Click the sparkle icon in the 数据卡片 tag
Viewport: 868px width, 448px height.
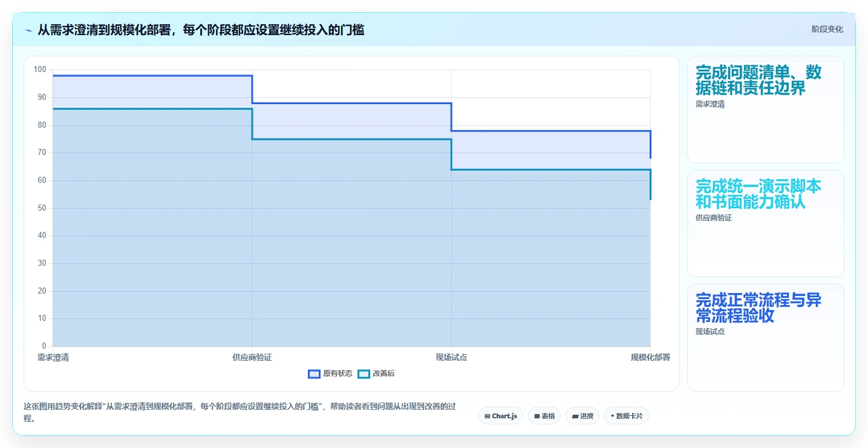(x=612, y=416)
